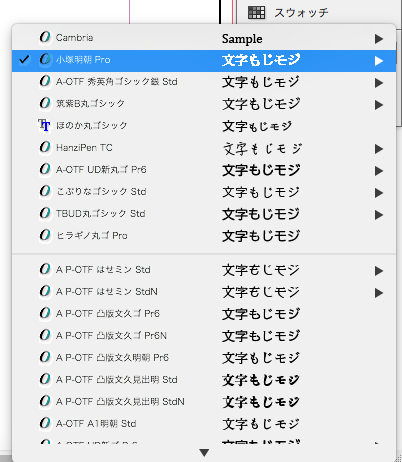This screenshot has height=462, width=402.
Task: Click the OpenType icon beside HanziPen TC
Action: (x=45, y=147)
